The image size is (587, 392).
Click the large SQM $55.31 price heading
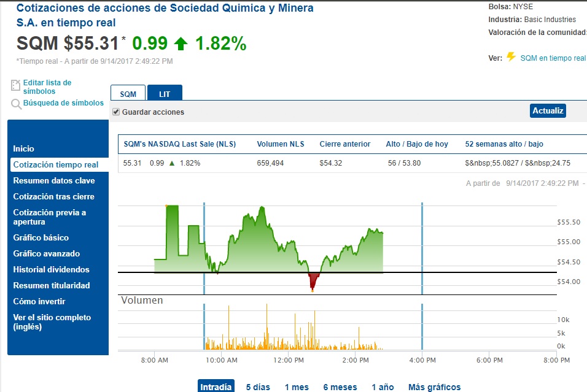point(68,43)
